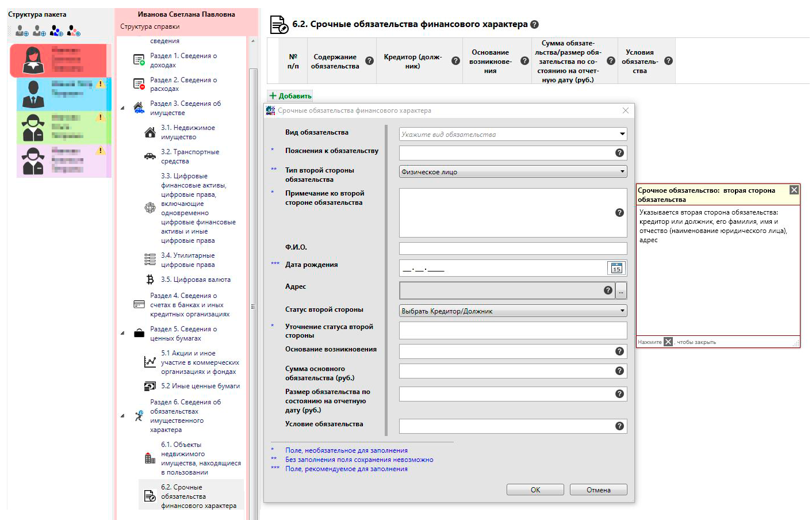Image resolution: width=812 pixels, height=520 pixels.
Task: Click the Раздел 2 expenses list icon
Action: click(139, 84)
